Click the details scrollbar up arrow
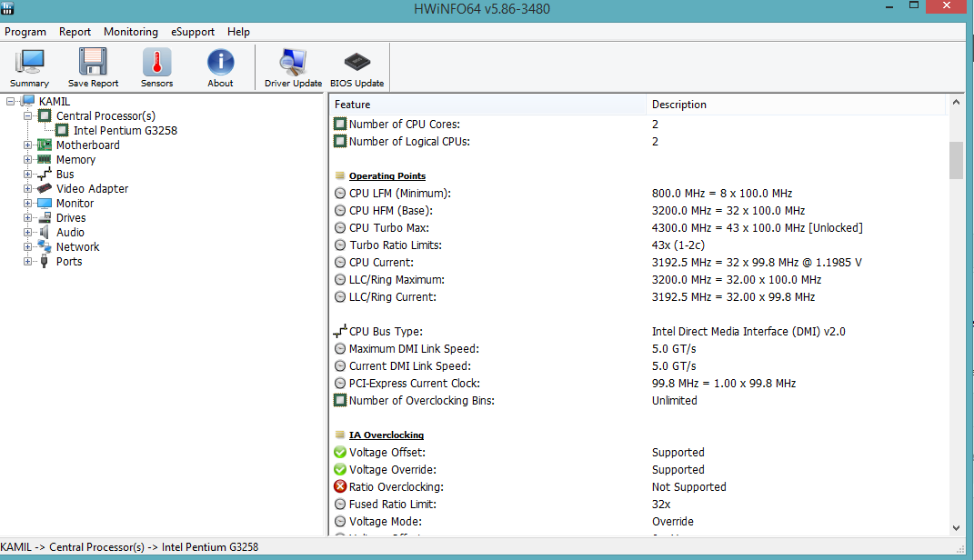 (956, 103)
